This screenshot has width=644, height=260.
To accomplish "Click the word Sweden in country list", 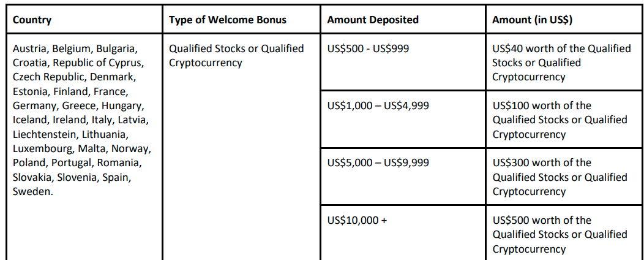I will pos(32,191).
